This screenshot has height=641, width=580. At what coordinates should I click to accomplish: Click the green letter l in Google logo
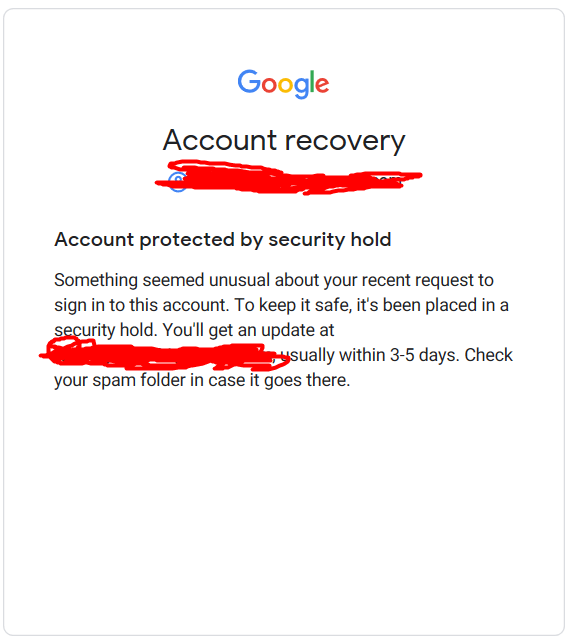coord(312,81)
